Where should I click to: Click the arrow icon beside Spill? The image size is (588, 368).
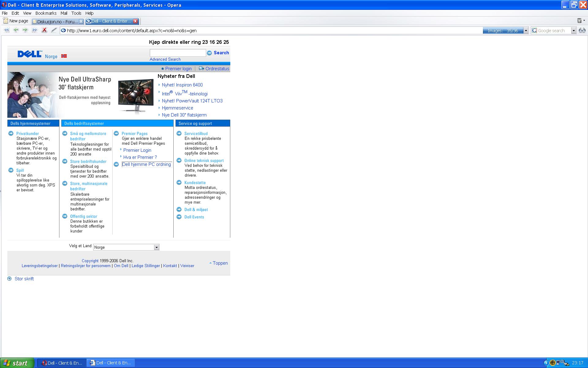tap(11, 170)
